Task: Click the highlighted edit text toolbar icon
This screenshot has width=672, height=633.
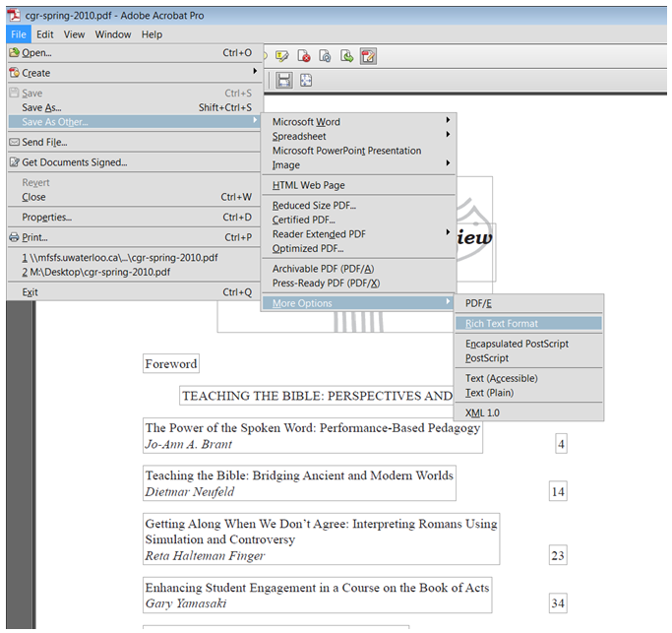Action: point(368,56)
